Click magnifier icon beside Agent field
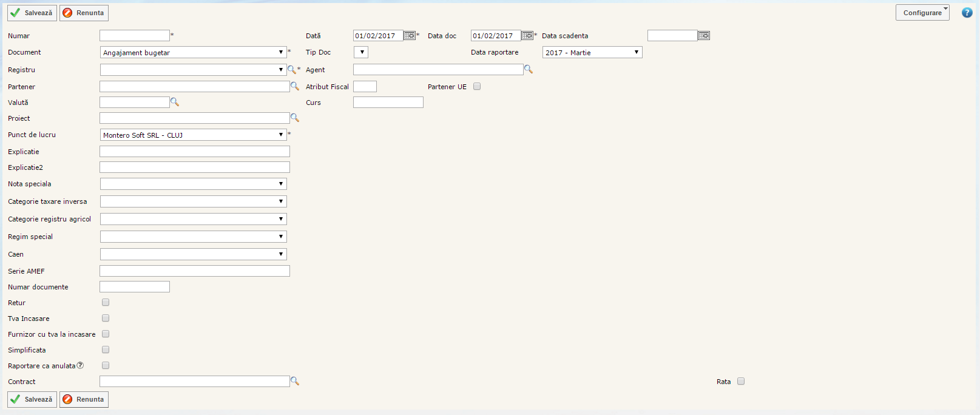The image size is (980, 415). (529, 70)
